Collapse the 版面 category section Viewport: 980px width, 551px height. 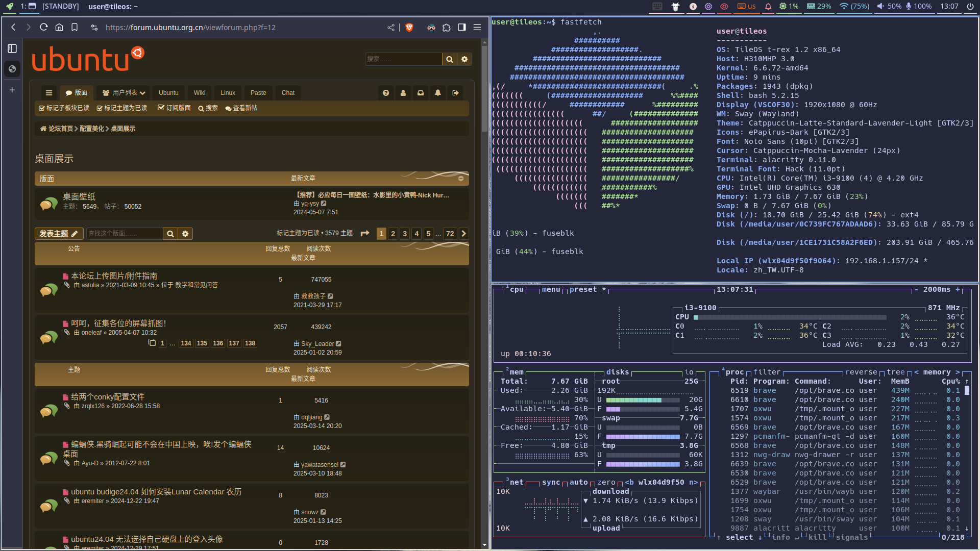[461, 179]
